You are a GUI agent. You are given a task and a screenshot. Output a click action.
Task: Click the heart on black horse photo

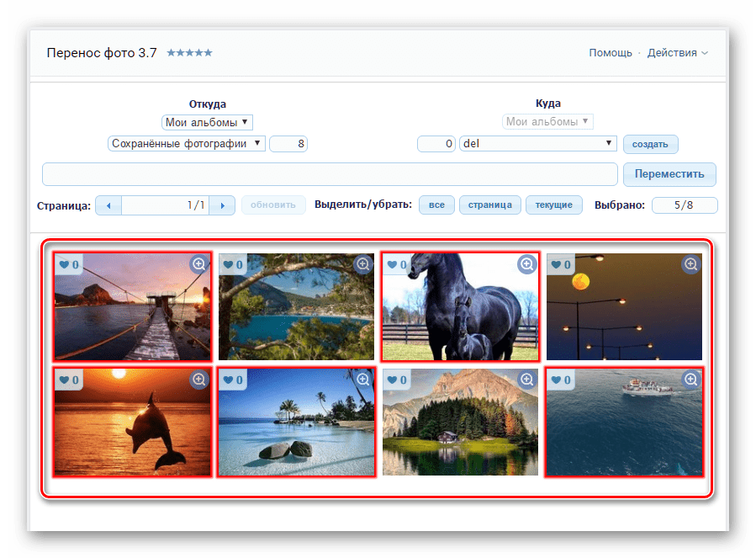click(392, 264)
